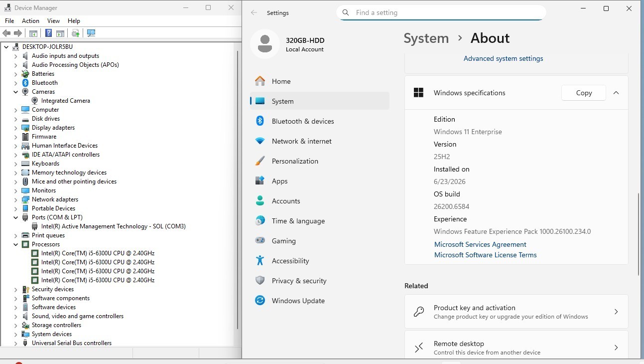The height and width of the screenshot is (364, 644).
Task: Open the Microsoft Services Agreement link
Action: pos(480,244)
